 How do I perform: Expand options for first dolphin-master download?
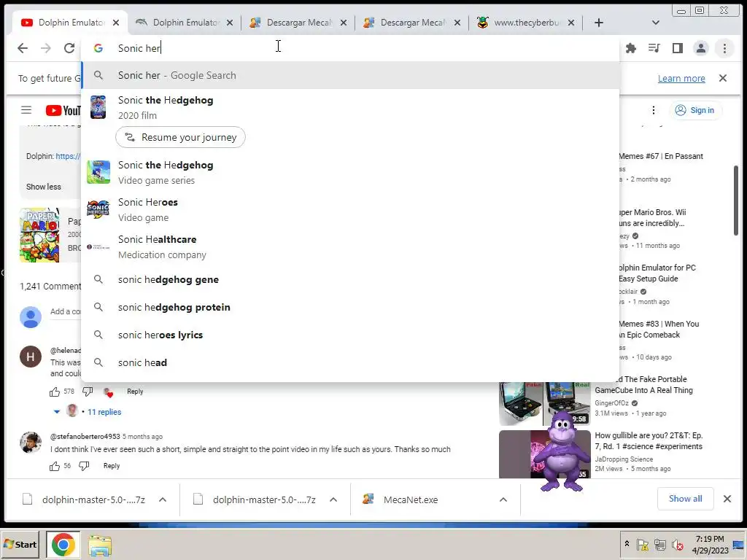(x=163, y=499)
